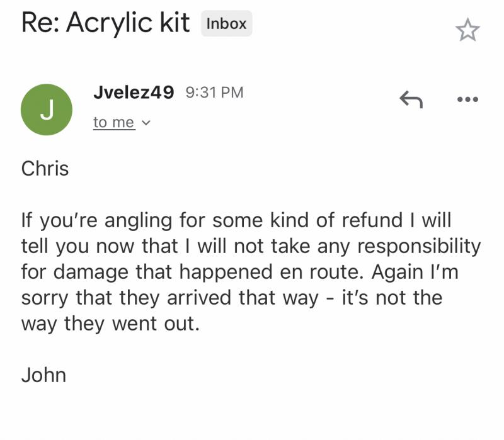Click the last line 'way they went out.'
The height and width of the screenshot is (440, 504).
[x=110, y=324]
